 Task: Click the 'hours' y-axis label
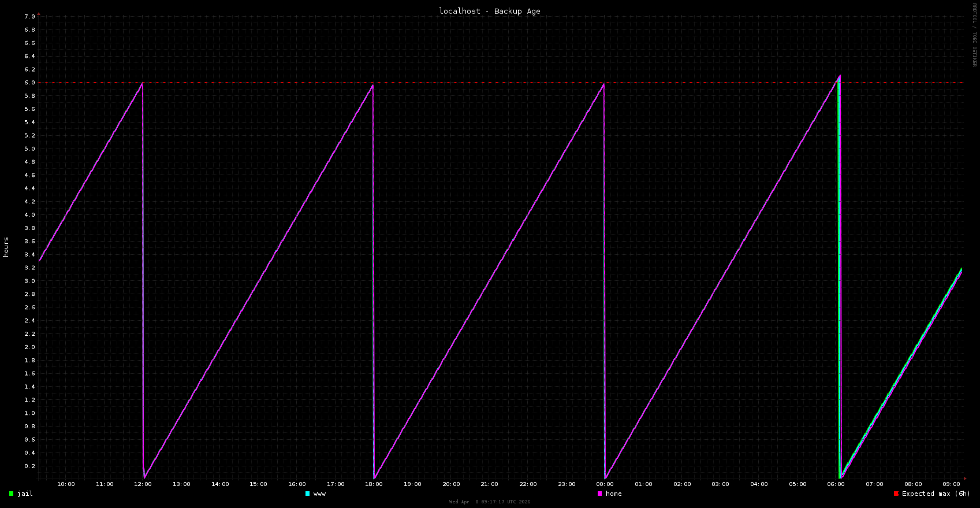click(x=6, y=247)
